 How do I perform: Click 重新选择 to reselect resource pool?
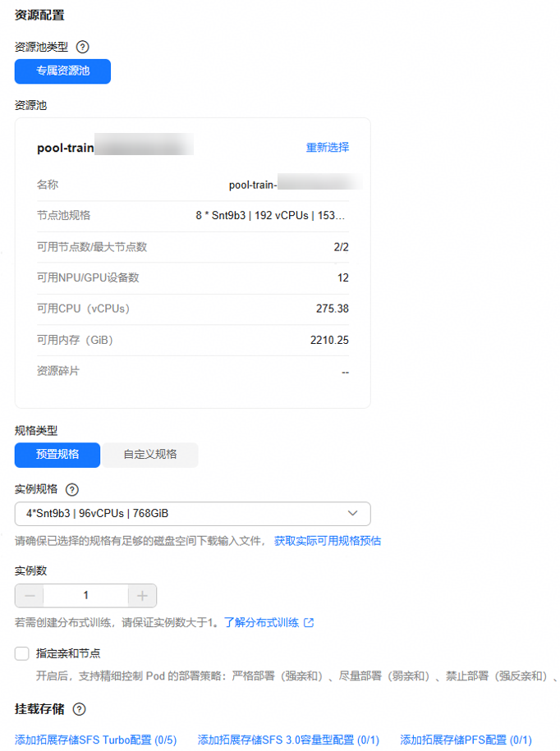click(328, 148)
